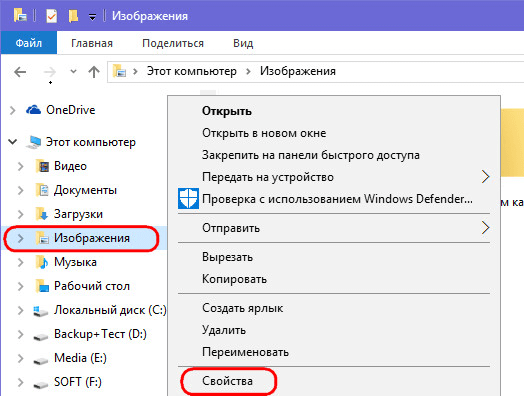524x396 pixels.
Task: Click the Windows Defender shield icon
Action: pos(188,199)
